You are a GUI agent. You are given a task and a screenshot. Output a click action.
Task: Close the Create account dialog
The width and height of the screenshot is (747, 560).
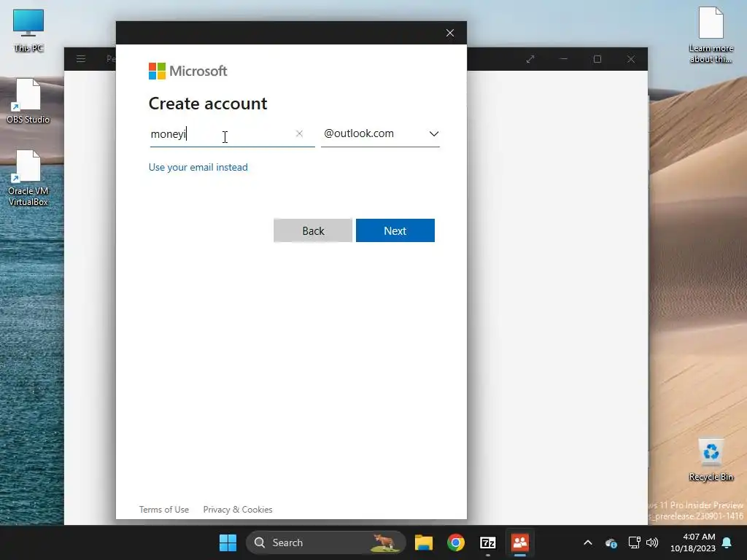coord(449,33)
